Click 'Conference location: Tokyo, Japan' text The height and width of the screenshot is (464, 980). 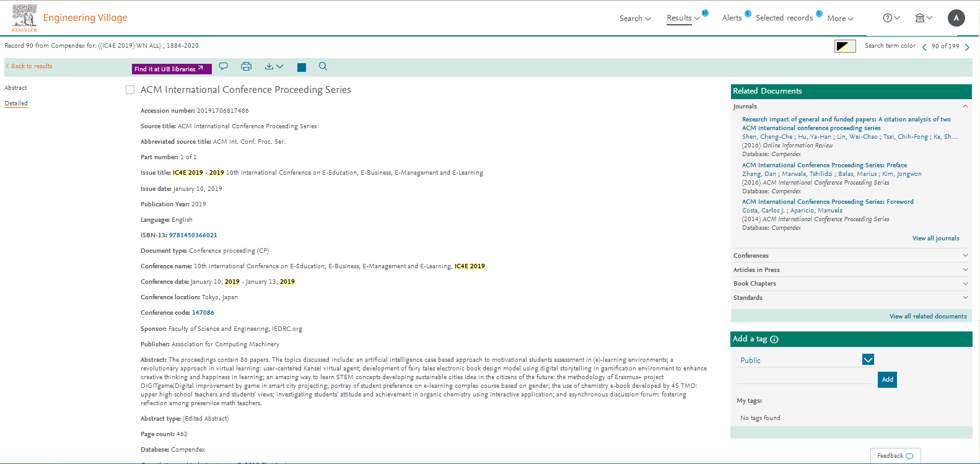pos(189,297)
